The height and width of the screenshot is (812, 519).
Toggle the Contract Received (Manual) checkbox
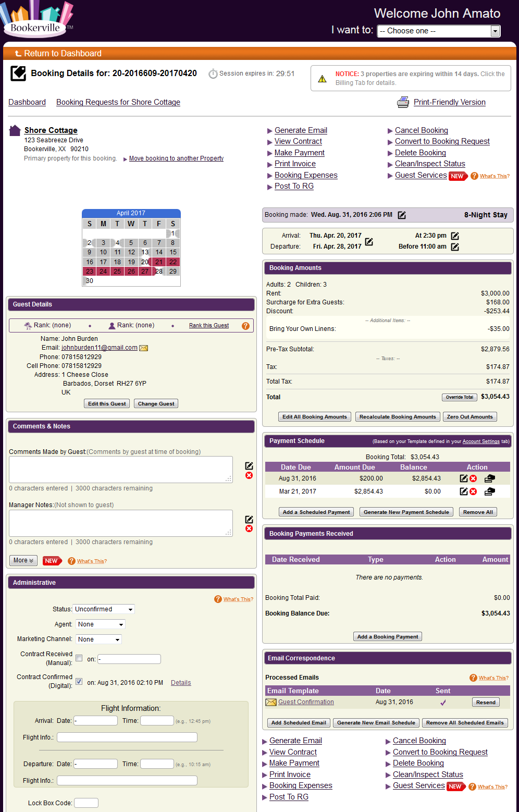pyautogui.click(x=79, y=658)
